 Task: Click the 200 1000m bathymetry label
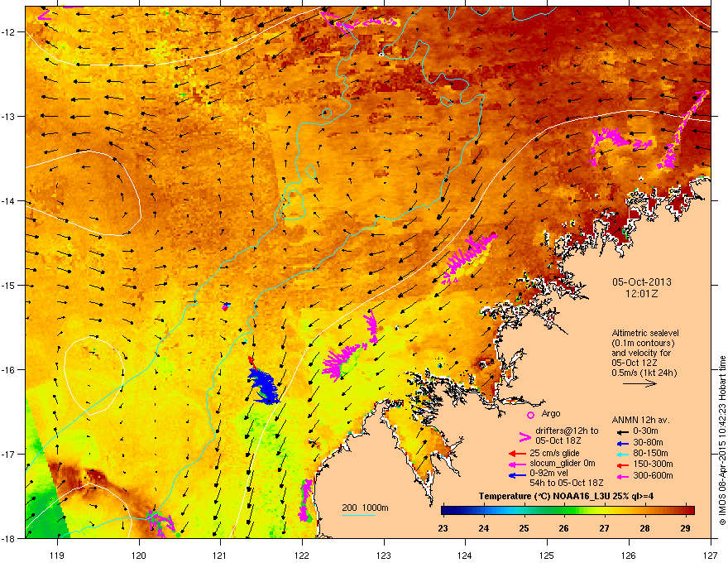[x=365, y=508]
